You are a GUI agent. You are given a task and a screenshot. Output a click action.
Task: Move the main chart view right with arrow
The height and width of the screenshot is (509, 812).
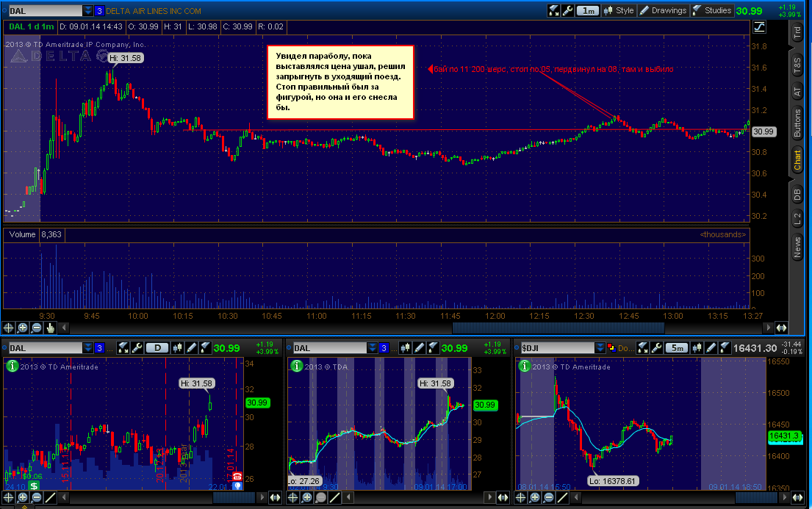(769, 328)
